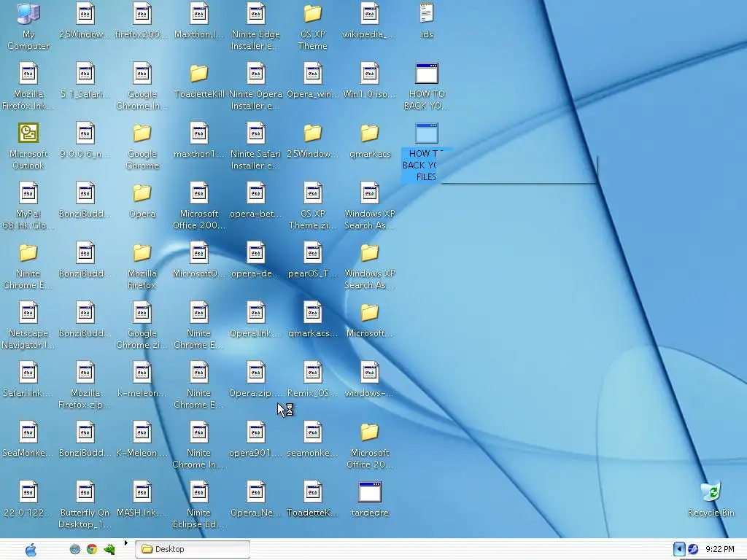
Task: Select the Google Chrome.ln... shortcut icon
Action: 142,74
